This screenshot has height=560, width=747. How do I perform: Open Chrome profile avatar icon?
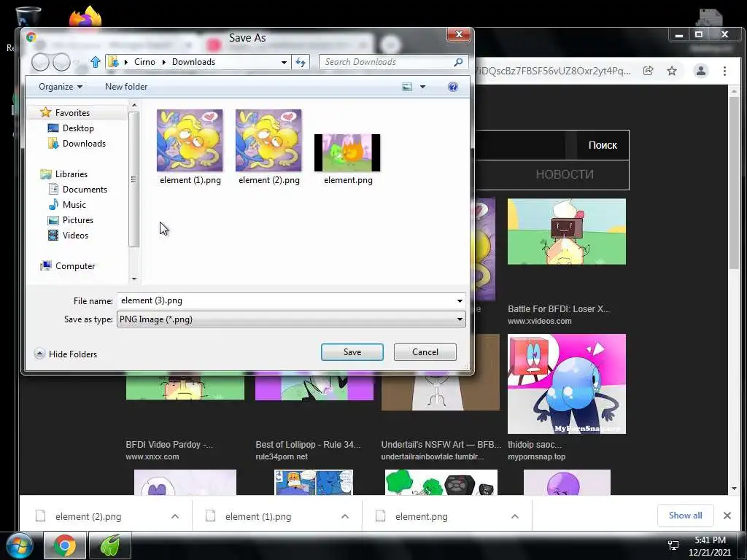[x=701, y=71]
